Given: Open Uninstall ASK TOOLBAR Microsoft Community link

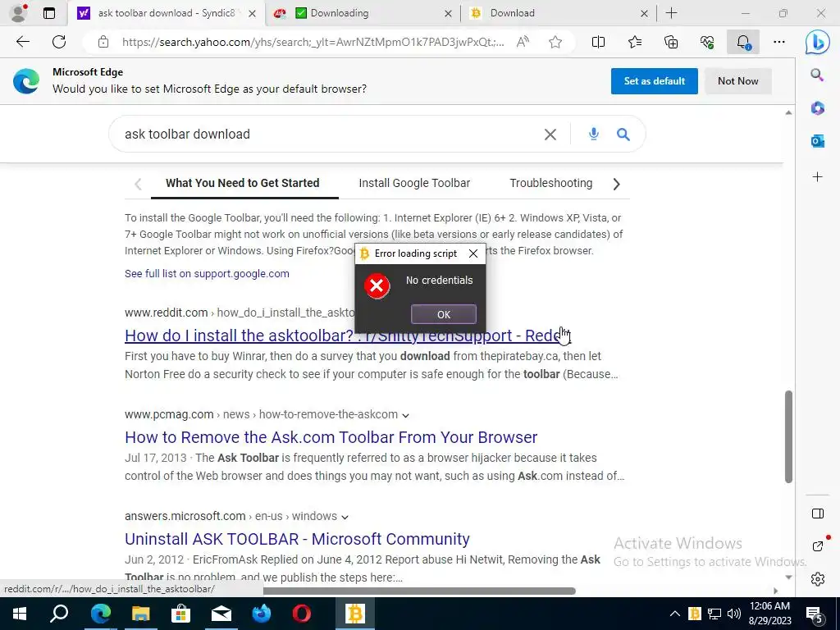Looking at the screenshot, I should 297,539.
